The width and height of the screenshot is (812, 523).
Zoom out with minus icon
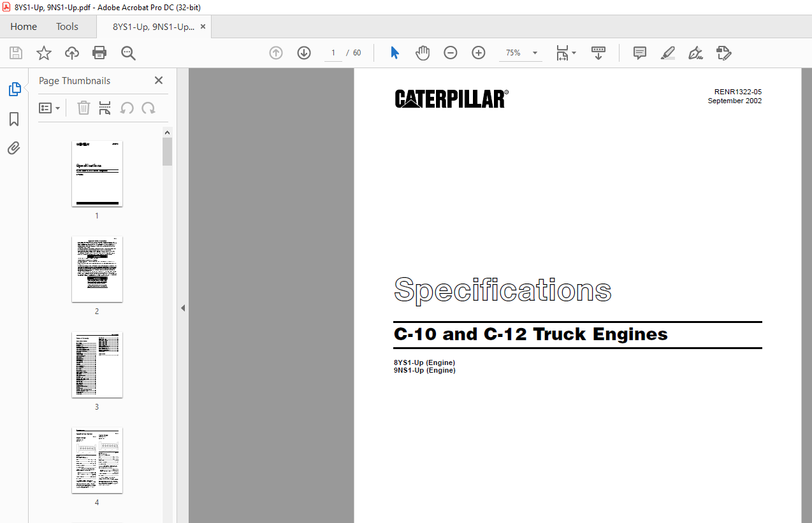tap(451, 53)
